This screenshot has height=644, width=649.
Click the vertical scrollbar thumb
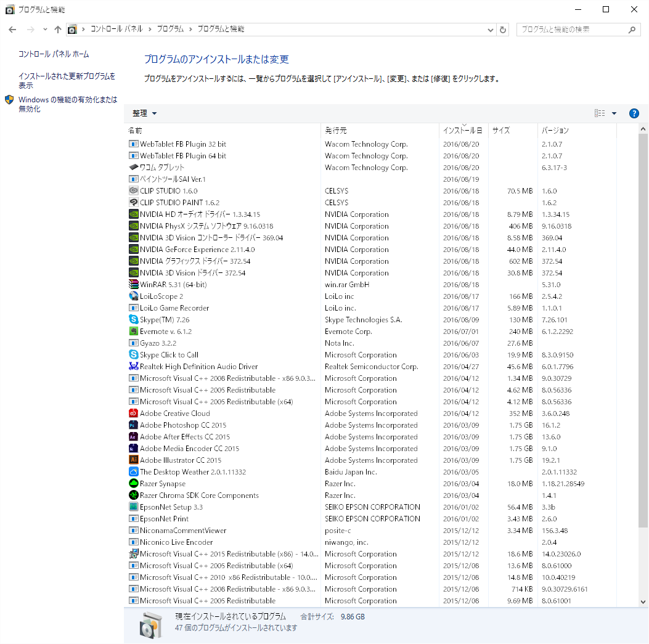[643, 331]
